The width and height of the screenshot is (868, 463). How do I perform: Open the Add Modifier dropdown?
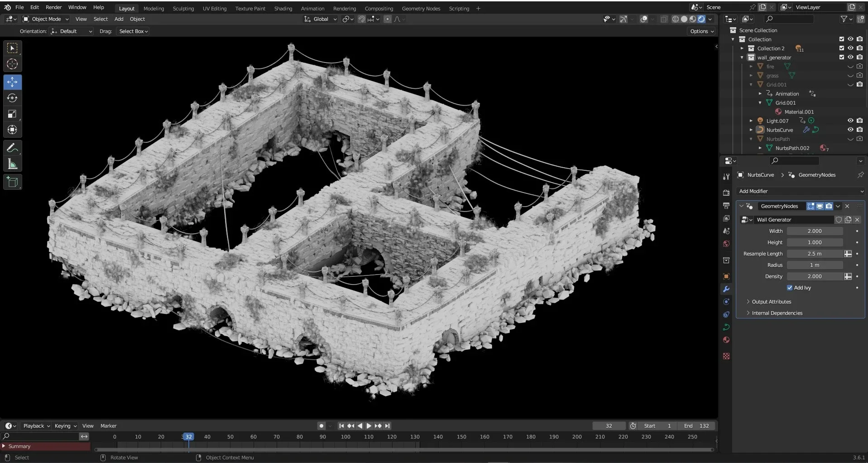(800, 191)
